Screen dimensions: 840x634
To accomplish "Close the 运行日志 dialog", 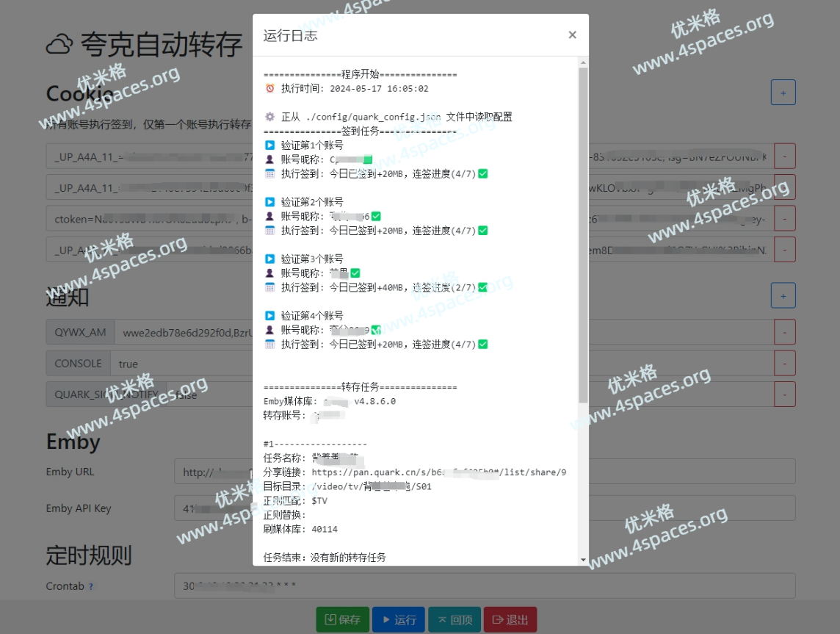I will click(572, 35).
